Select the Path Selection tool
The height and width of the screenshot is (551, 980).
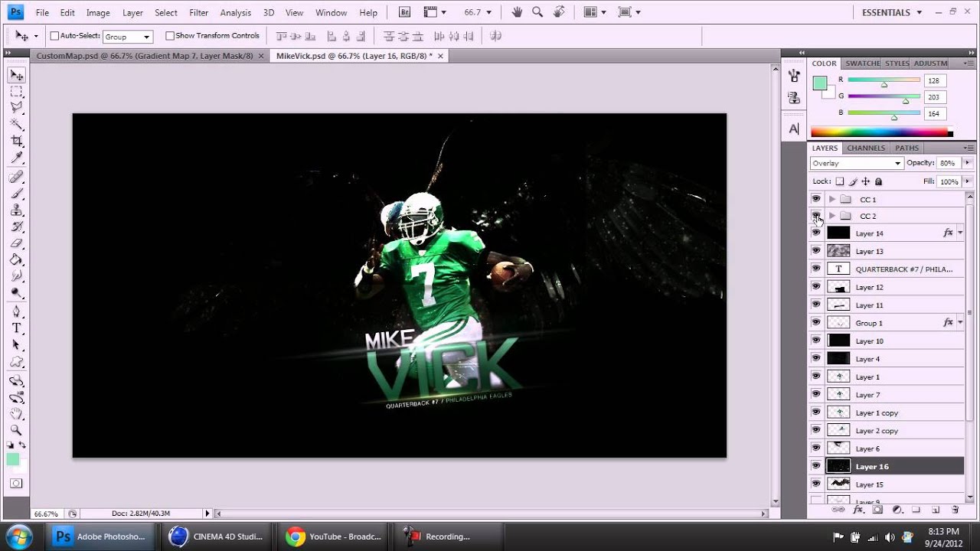16,344
